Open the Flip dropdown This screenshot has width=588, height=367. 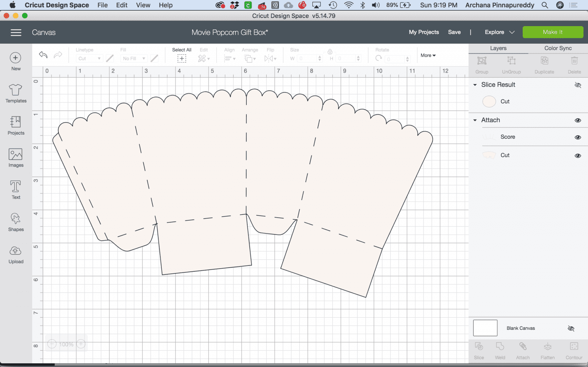click(270, 59)
